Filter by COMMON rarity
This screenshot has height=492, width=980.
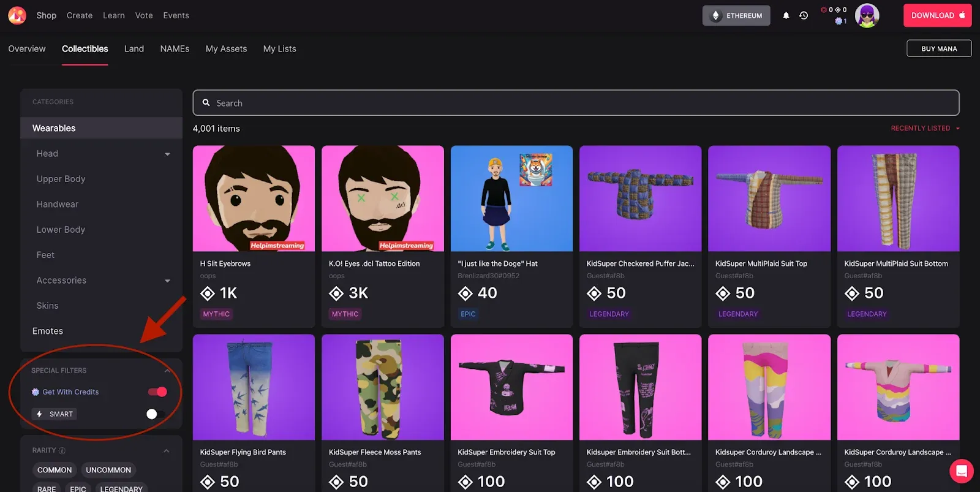(54, 470)
